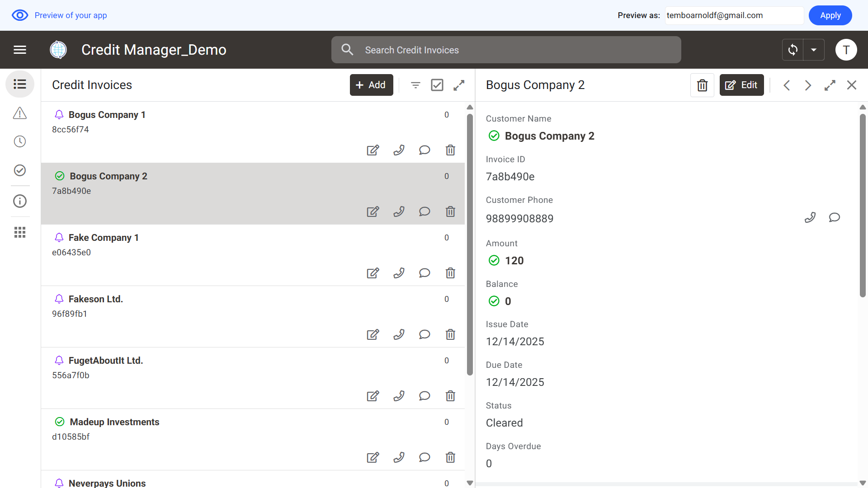This screenshot has width=868, height=488.
Task: Click the filter icon in list header
Action: [415, 85]
